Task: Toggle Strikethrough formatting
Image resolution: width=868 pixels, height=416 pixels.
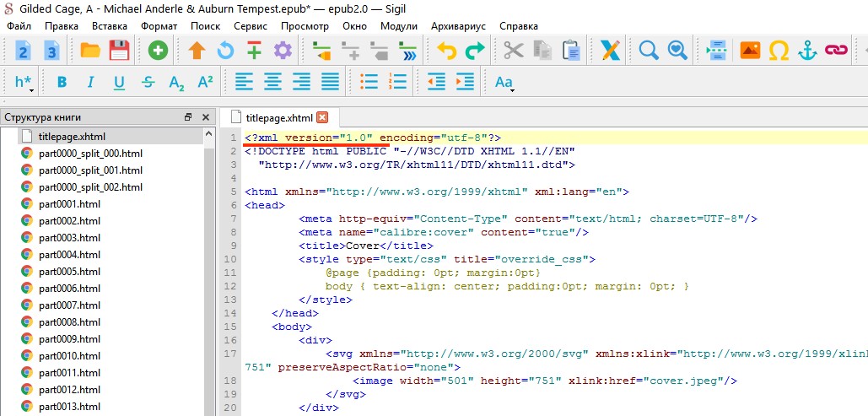Action: [148, 83]
